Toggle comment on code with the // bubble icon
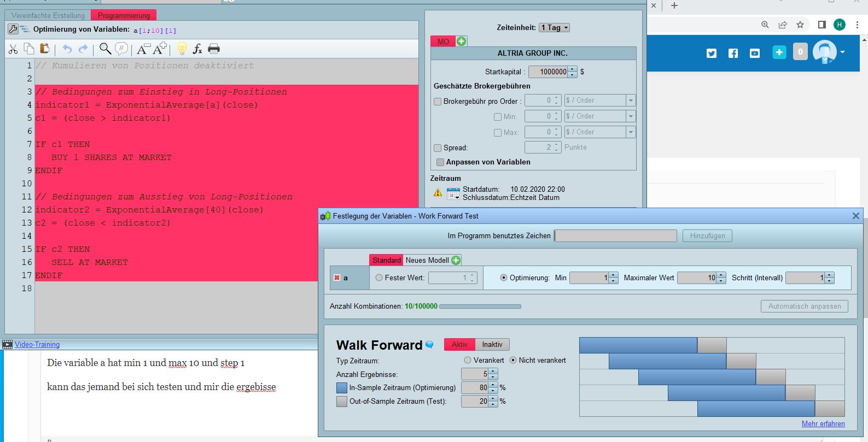868x442 pixels. [x=121, y=49]
